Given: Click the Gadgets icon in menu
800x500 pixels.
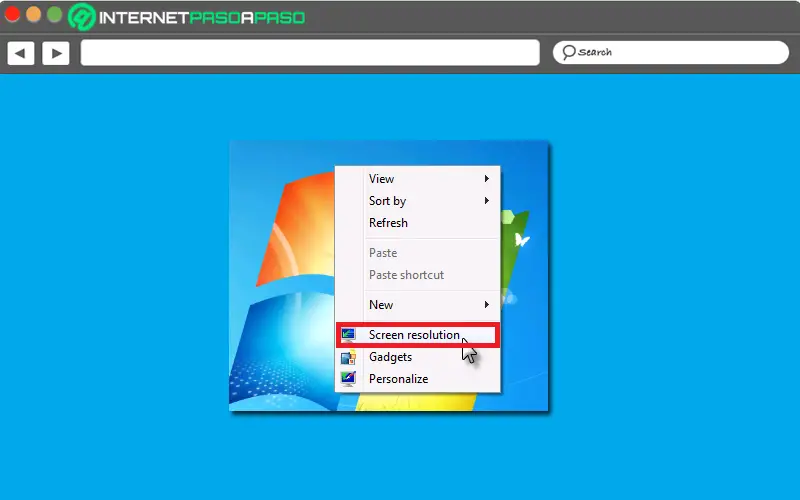Looking at the screenshot, I should click(348, 357).
